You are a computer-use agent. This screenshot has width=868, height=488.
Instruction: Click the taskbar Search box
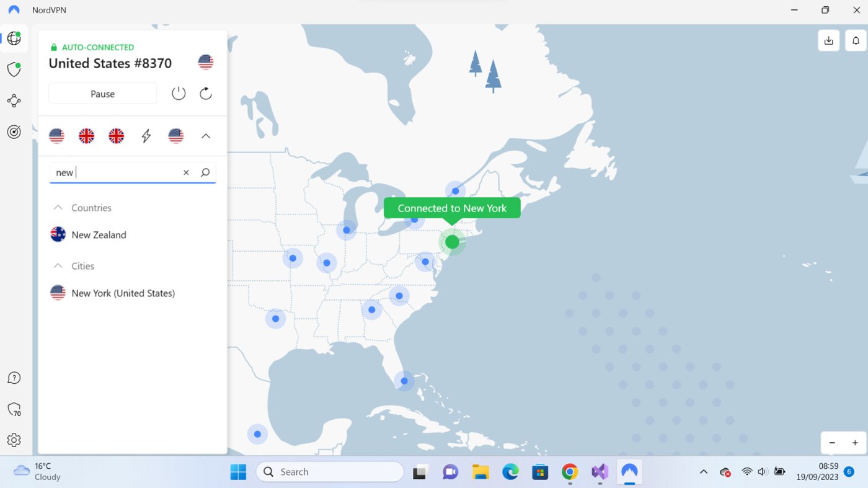330,472
